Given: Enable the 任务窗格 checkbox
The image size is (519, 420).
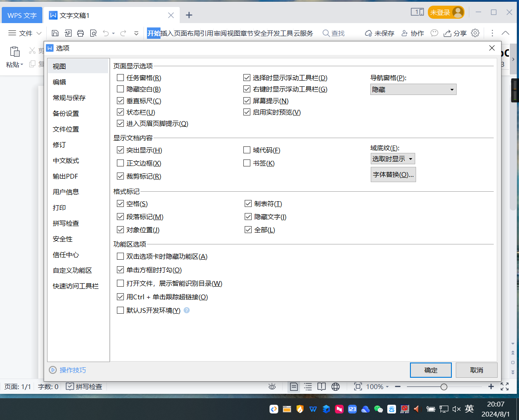Looking at the screenshot, I should click(120, 78).
